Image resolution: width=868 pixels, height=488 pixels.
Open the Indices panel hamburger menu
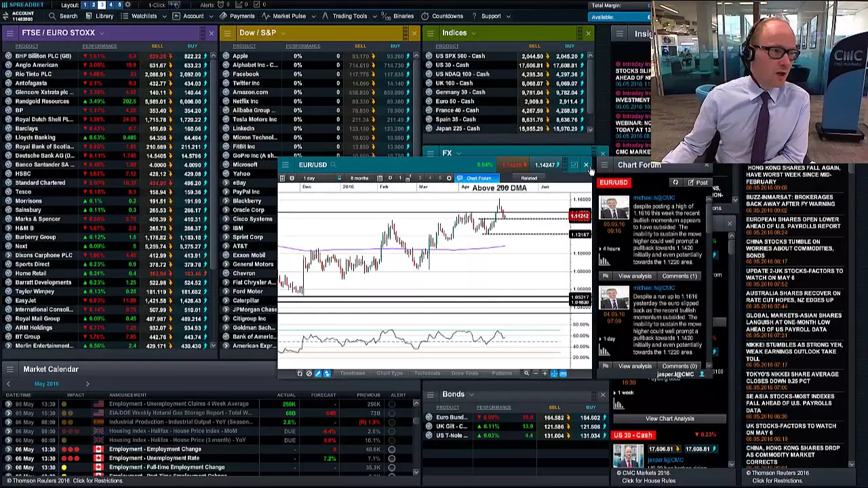point(429,33)
